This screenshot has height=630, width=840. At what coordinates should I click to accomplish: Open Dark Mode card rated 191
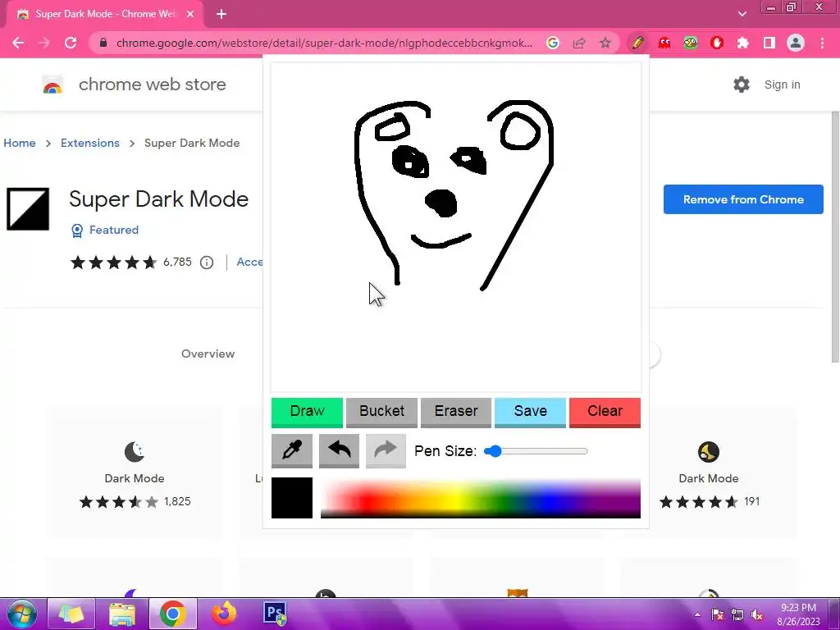pos(708,472)
